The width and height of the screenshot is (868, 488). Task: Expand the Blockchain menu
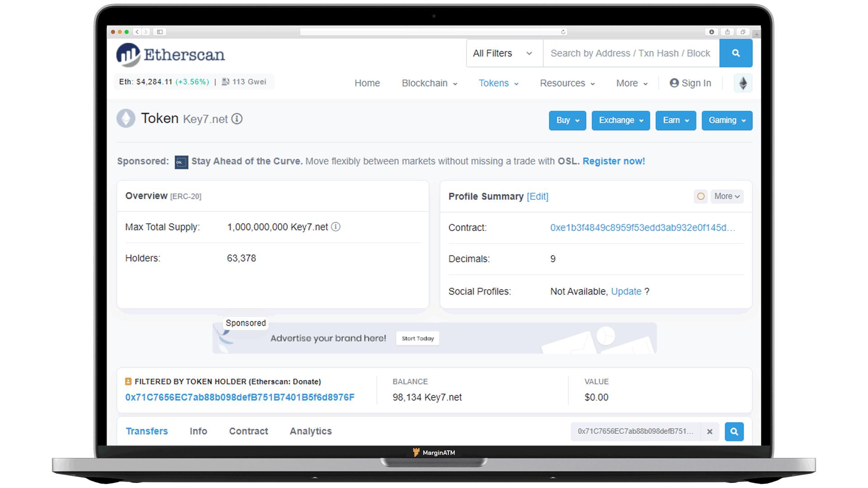(429, 83)
